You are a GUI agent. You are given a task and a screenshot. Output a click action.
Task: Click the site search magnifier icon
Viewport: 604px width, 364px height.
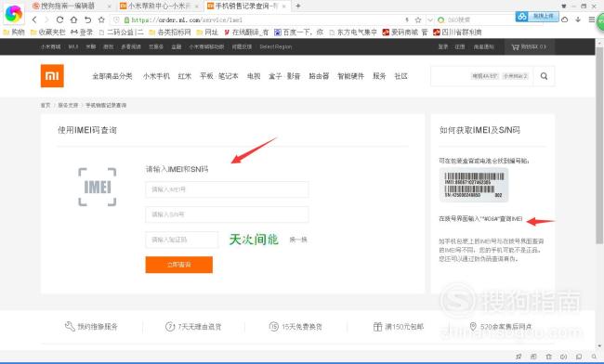(x=544, y=76)
